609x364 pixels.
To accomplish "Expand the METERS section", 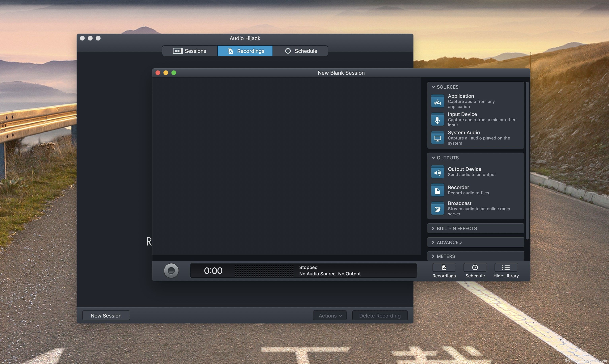I will (x=475, y=256).
